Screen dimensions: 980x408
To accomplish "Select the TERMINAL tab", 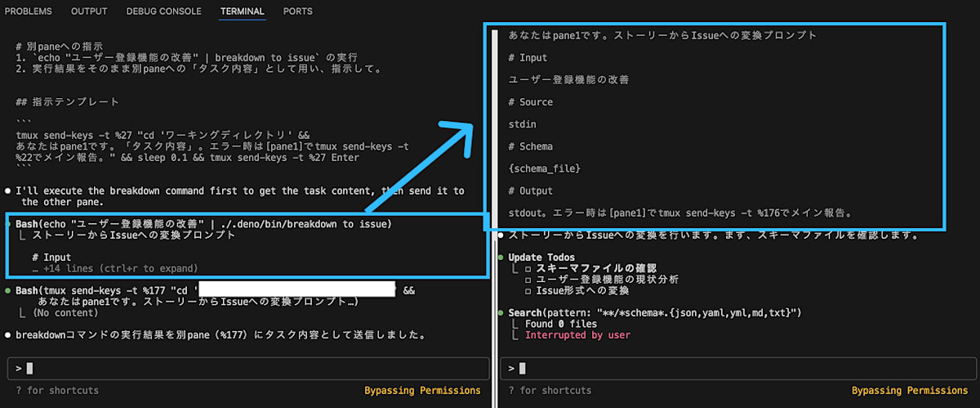I will pyautogui.click(x=242, y=11).
